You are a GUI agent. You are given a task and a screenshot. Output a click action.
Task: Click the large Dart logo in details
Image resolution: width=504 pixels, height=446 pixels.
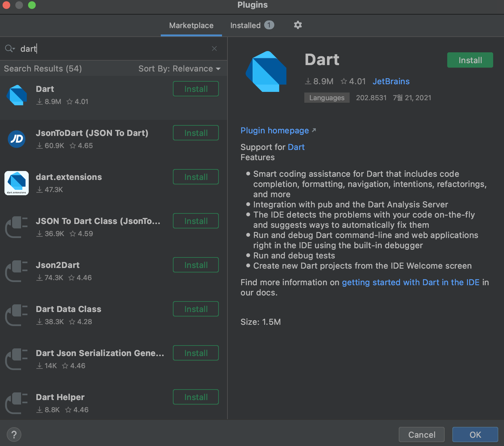click(266, 71)
